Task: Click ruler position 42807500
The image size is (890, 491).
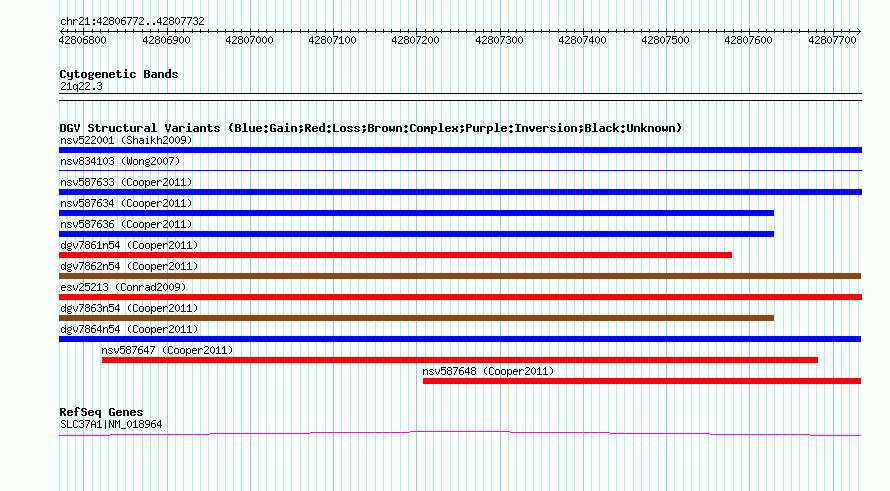Action: click(x=665, y=40)
